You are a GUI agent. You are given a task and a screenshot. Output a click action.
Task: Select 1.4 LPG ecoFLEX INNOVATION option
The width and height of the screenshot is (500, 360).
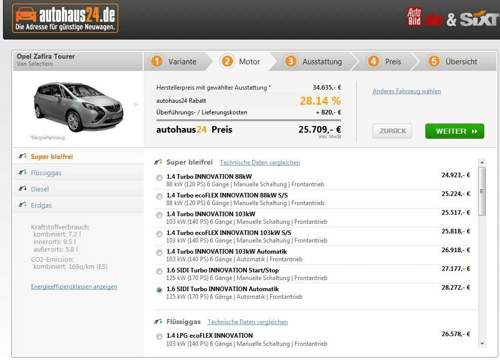(159, 337)
